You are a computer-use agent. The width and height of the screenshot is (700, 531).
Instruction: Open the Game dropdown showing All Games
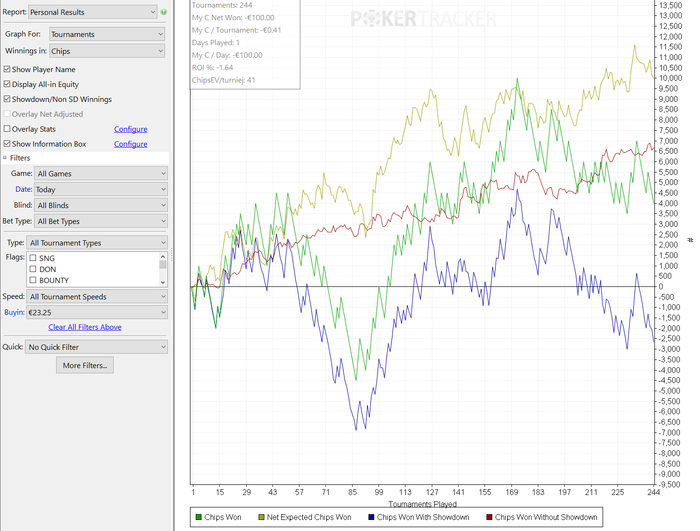(x=101, y=173)
